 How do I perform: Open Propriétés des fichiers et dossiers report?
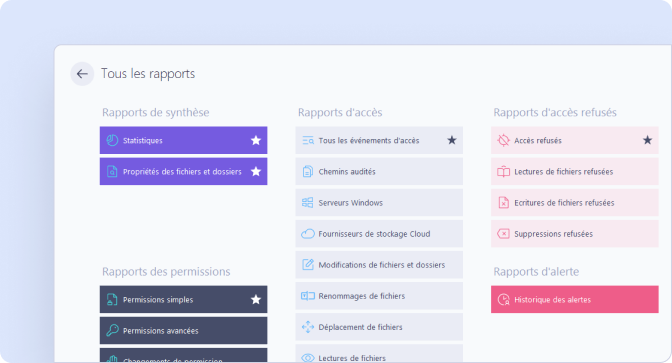click(x=183, y=171)
